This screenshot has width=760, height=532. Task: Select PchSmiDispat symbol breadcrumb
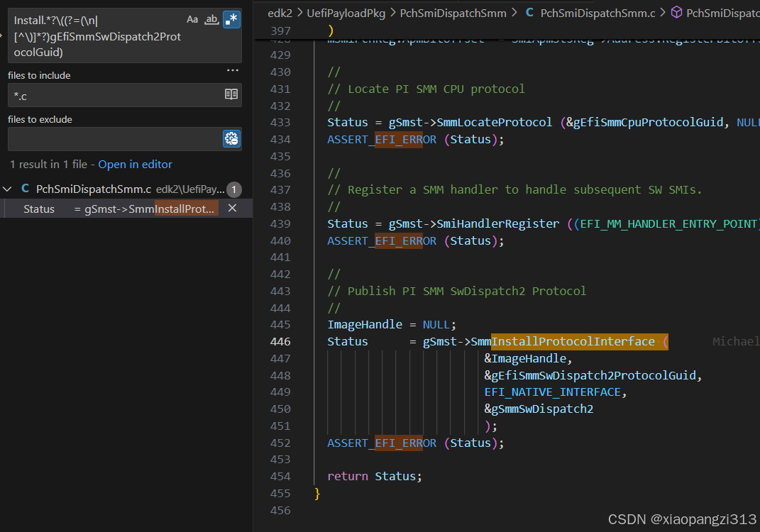(722, 13)
